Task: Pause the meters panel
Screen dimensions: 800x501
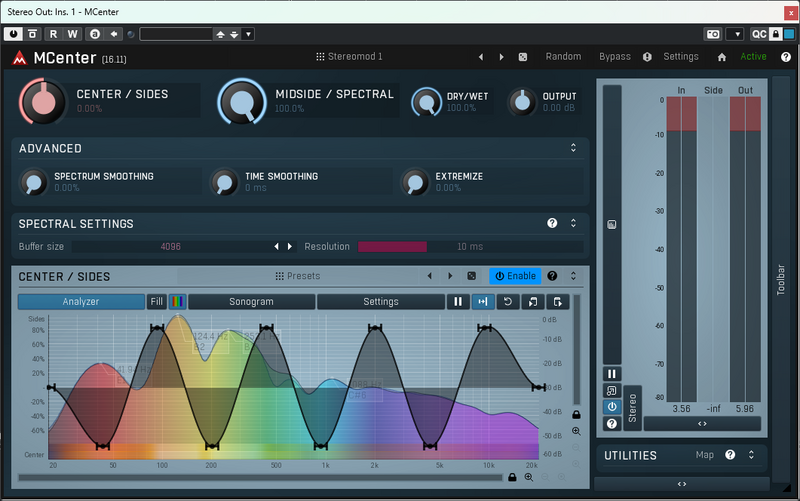Action: click(612, 374)
